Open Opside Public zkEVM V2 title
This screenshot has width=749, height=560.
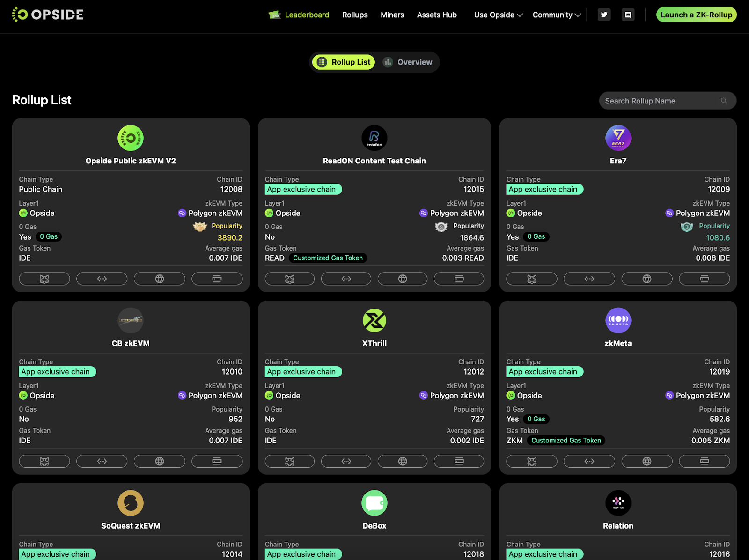coord(131,161)
